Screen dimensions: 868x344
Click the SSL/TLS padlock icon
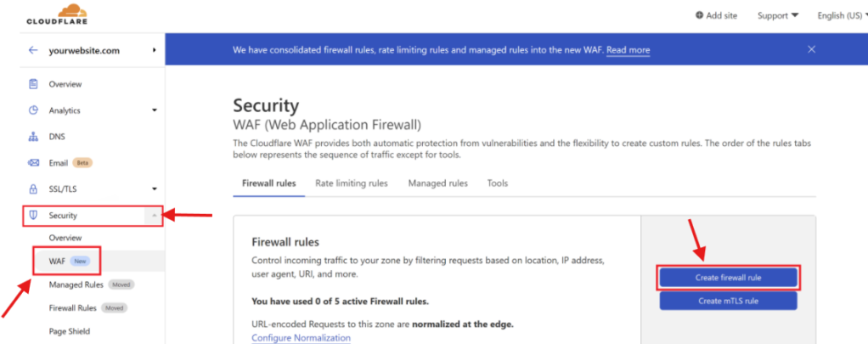coord(33,189)
